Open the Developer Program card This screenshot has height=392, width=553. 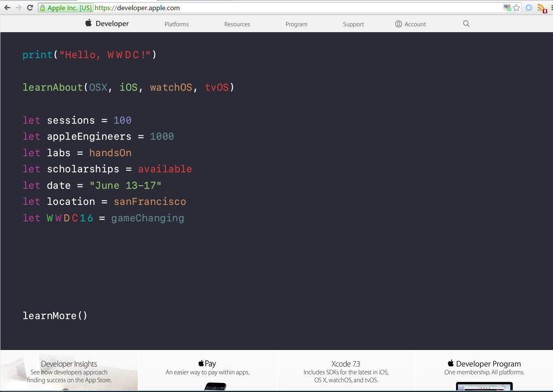[x=484, y=370]
